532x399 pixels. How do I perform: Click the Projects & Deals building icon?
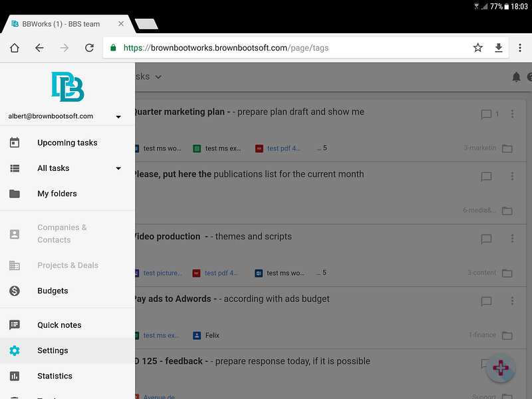[x=14, y=265]
